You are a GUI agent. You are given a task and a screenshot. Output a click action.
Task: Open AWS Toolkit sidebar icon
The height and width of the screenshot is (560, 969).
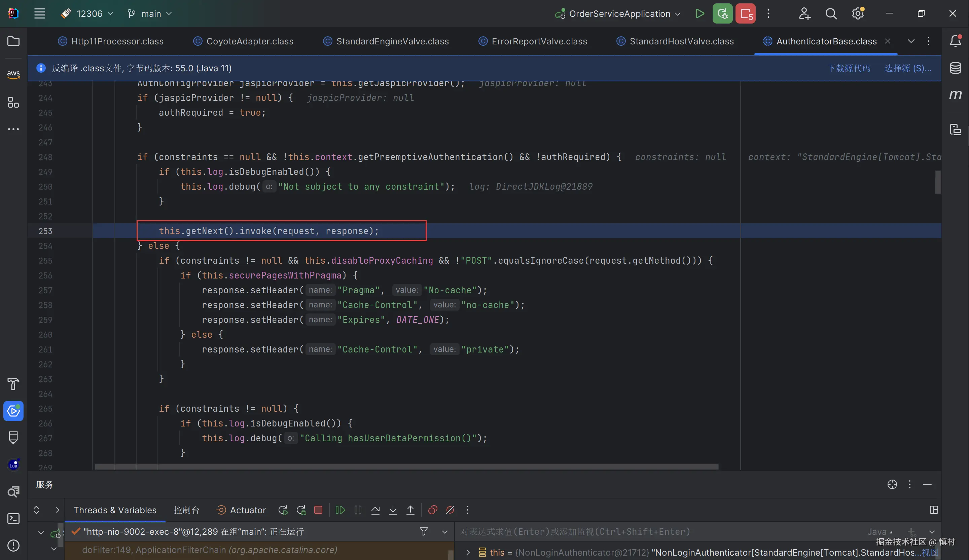(13, 74)
